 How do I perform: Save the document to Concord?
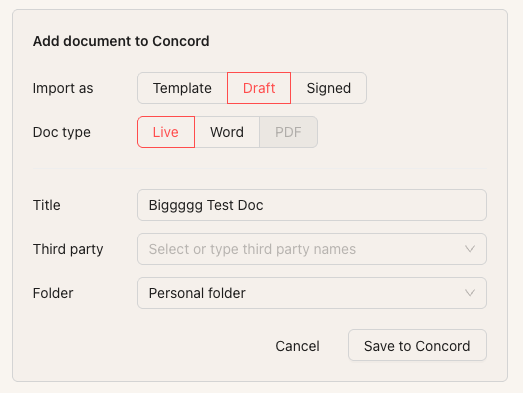coord(417,345)
